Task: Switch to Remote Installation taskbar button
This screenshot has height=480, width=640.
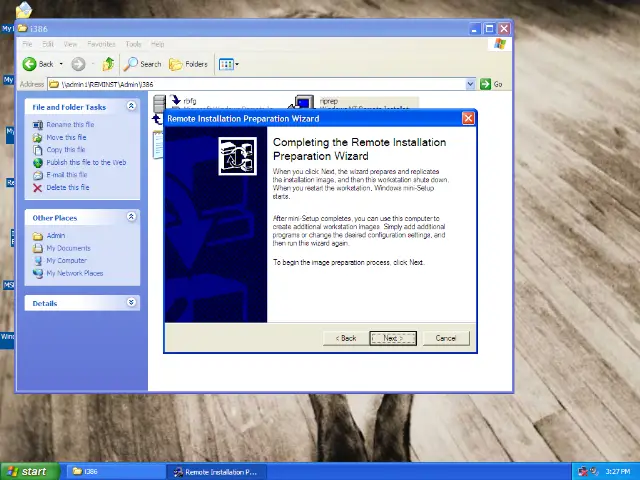Action: point(217,472)
